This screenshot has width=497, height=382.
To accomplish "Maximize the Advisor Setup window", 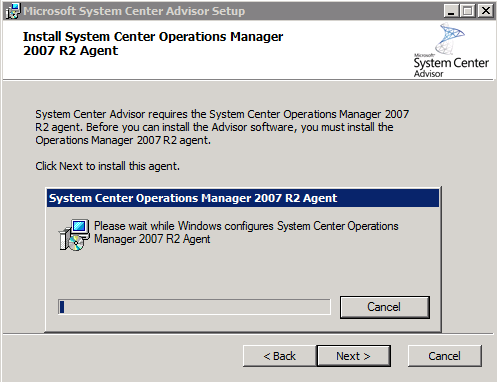I will tap(467, 11).
